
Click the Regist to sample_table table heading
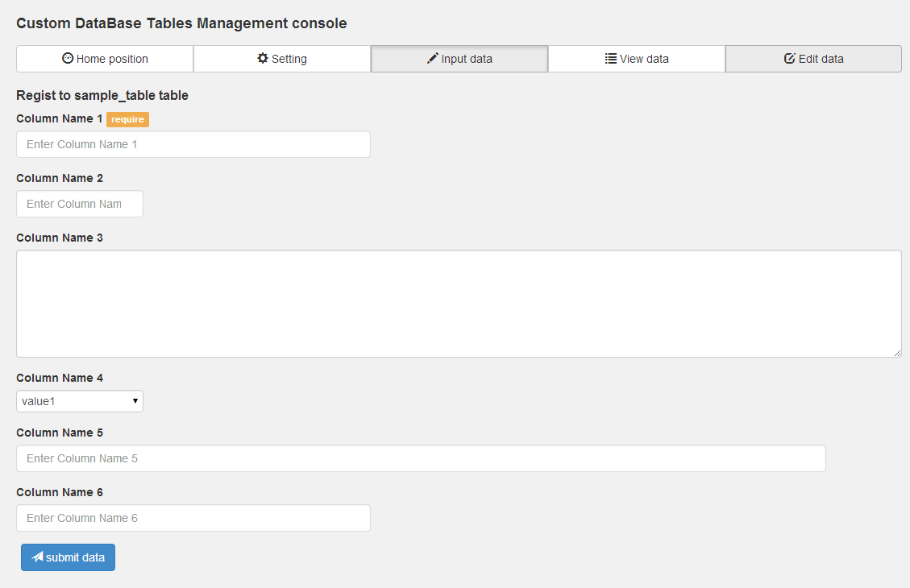(x=102, y=95)
